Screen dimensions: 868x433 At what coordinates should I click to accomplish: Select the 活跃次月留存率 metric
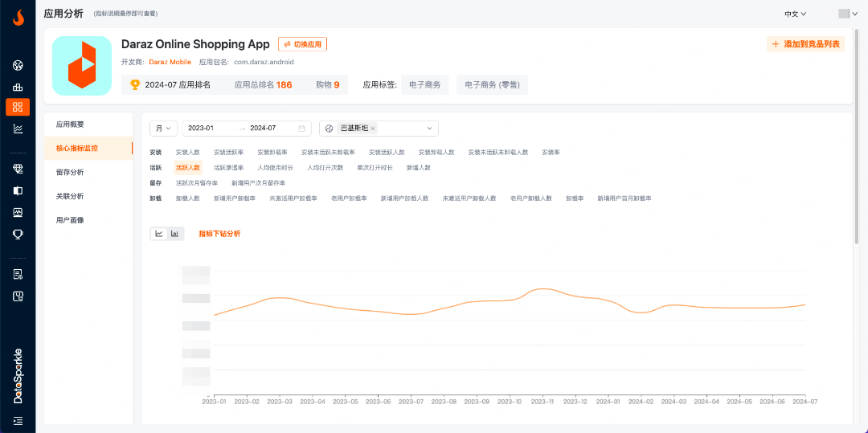[x=197, y=183]
